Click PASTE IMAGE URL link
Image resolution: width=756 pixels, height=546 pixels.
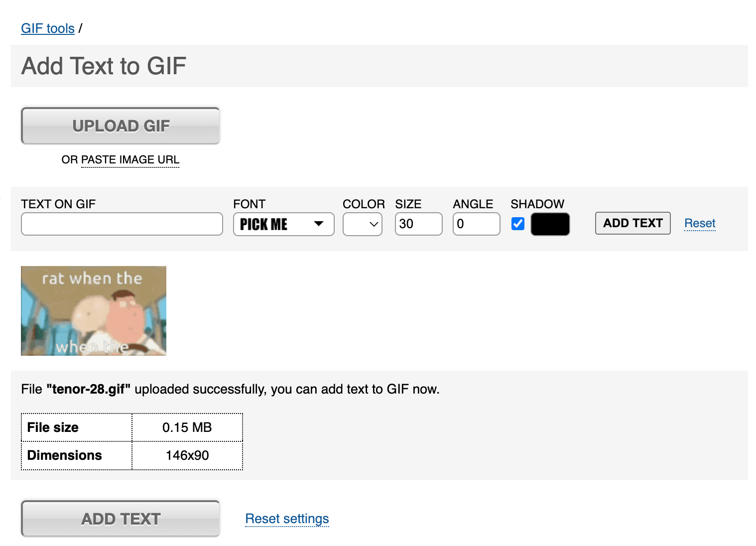(130, 159)
